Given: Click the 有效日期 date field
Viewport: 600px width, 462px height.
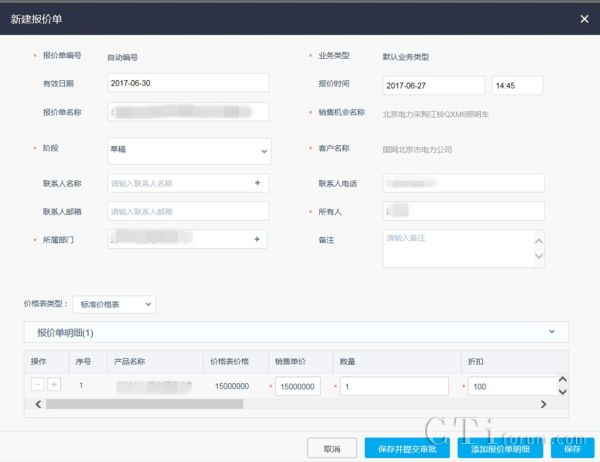Looking at the screenshot, I should coord(187,85).
